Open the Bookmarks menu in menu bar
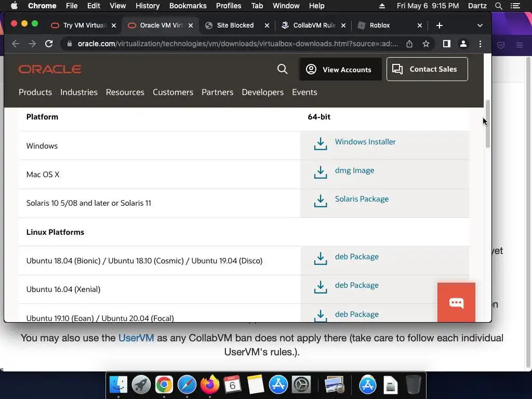 click(x=188, y=6)
